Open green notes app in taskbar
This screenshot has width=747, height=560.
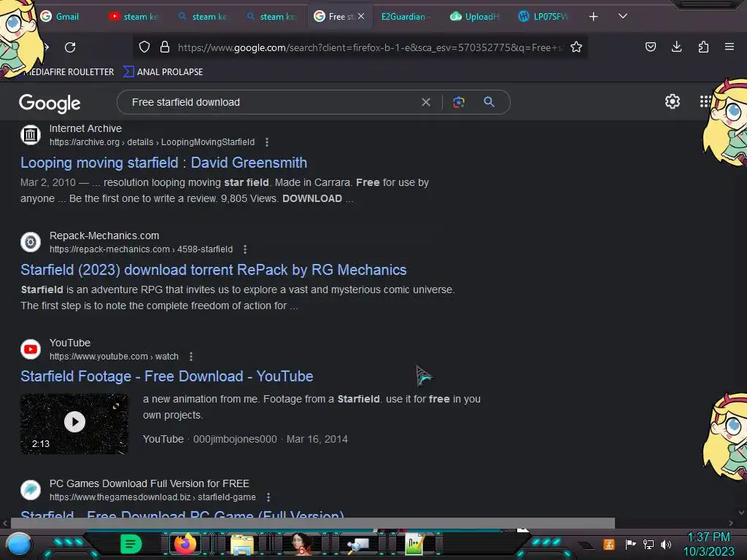tap(131, 544)
